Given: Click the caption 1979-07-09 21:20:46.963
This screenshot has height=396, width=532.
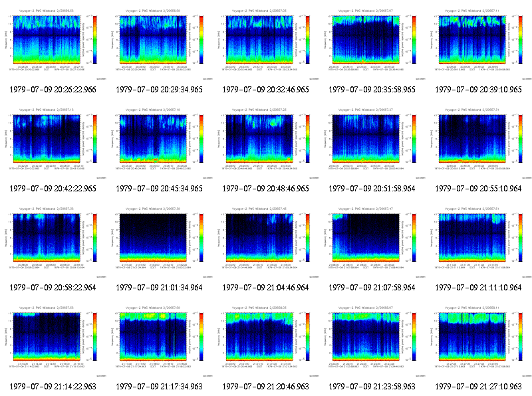Looking at the screenshot, I should pos(266,387).
